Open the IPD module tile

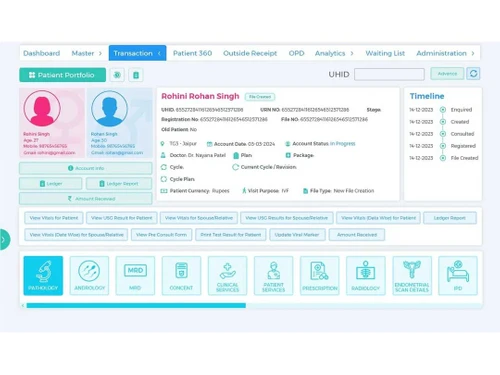tap(458, 275)
